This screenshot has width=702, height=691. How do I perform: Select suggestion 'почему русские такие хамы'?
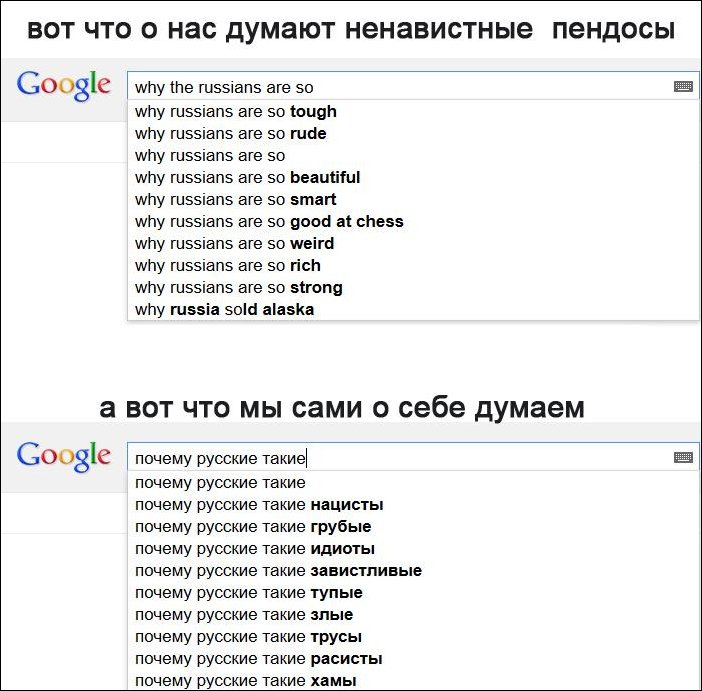click(246, 680)
